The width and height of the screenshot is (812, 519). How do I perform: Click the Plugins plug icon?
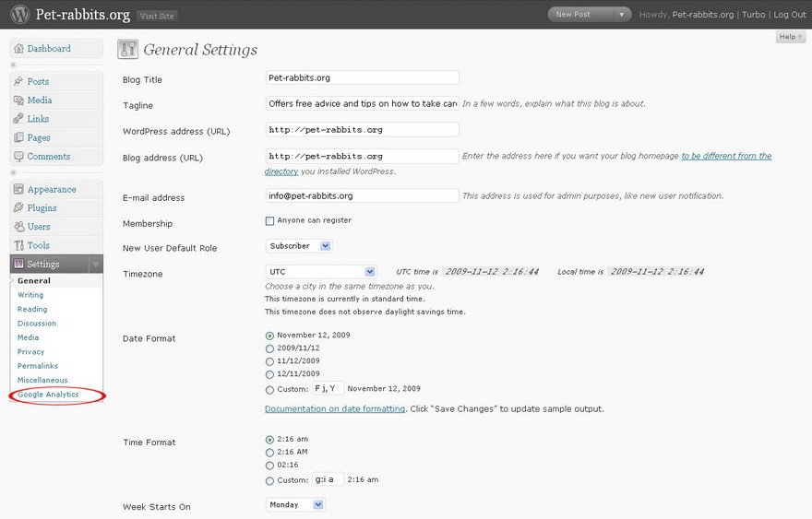pos(18,208)
